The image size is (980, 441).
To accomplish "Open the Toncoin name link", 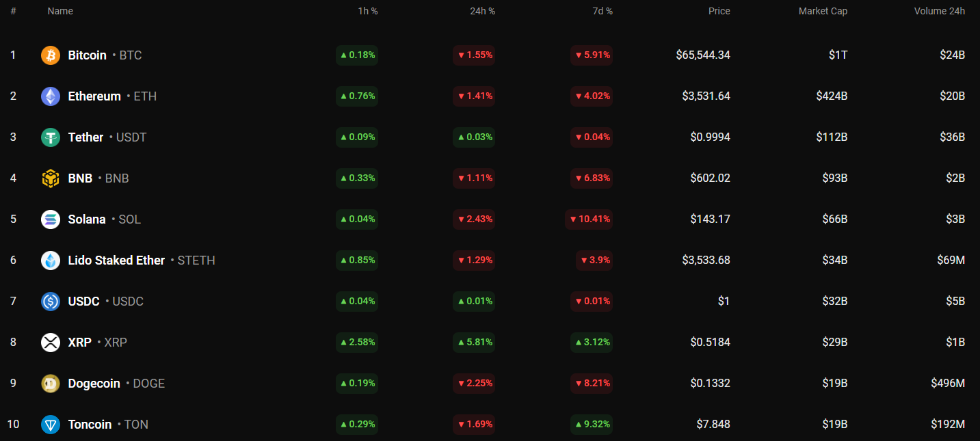I will tap(90, 425).
